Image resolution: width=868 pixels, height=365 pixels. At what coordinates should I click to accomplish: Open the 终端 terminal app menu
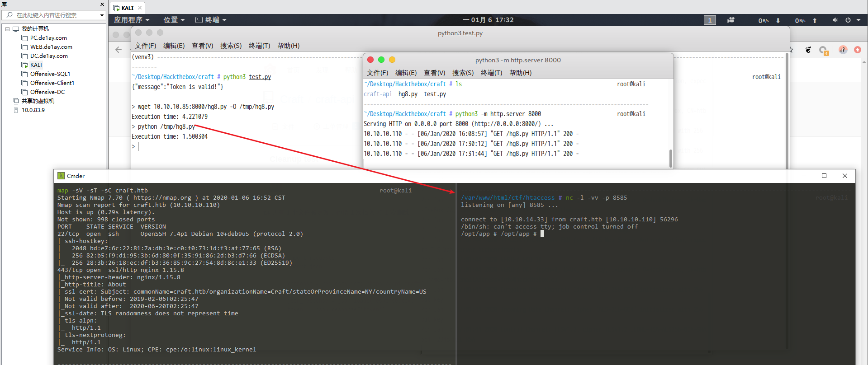point(211,20)
